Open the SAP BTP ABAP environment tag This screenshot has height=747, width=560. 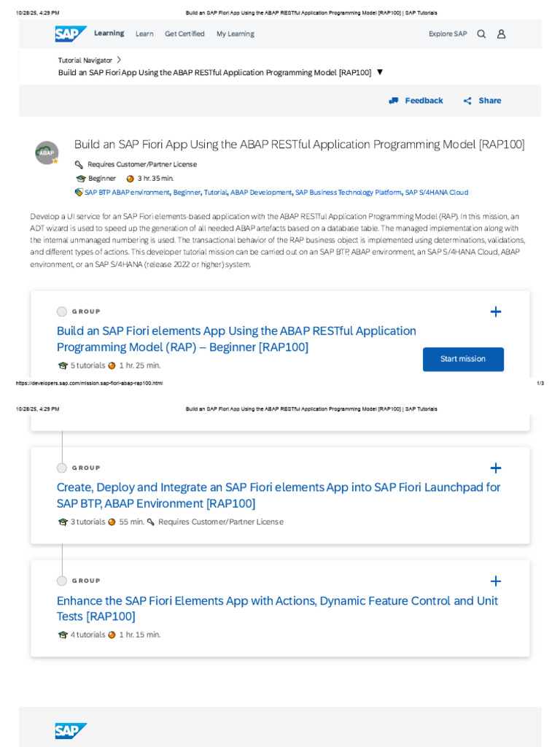coord(127,193)
